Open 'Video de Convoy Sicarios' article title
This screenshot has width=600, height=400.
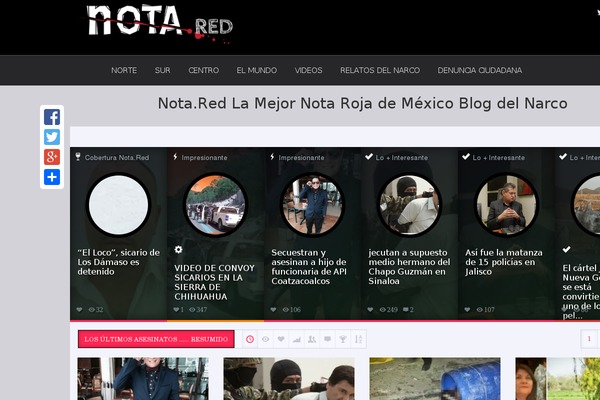(214, 282)
